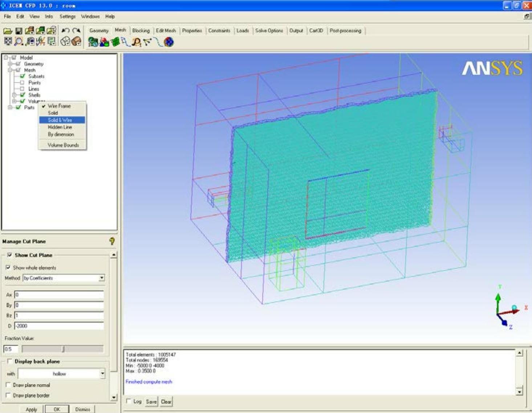Click the Open Project folder icon

click(8, 31)
